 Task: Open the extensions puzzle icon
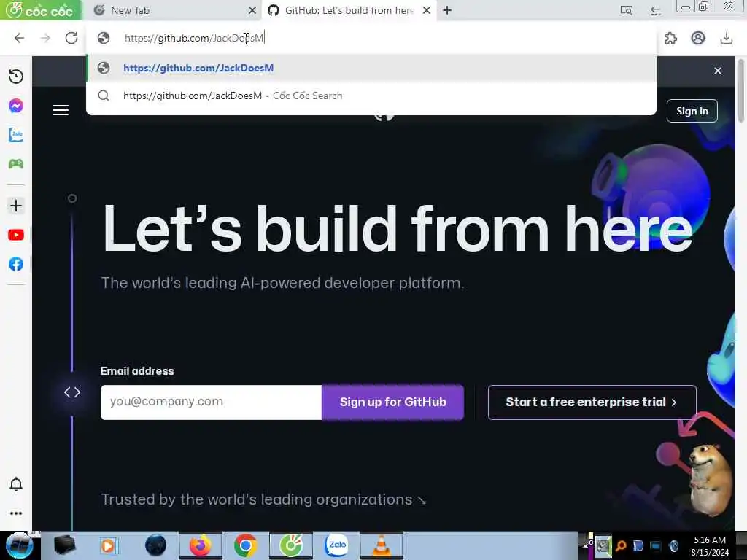point(671,38)
